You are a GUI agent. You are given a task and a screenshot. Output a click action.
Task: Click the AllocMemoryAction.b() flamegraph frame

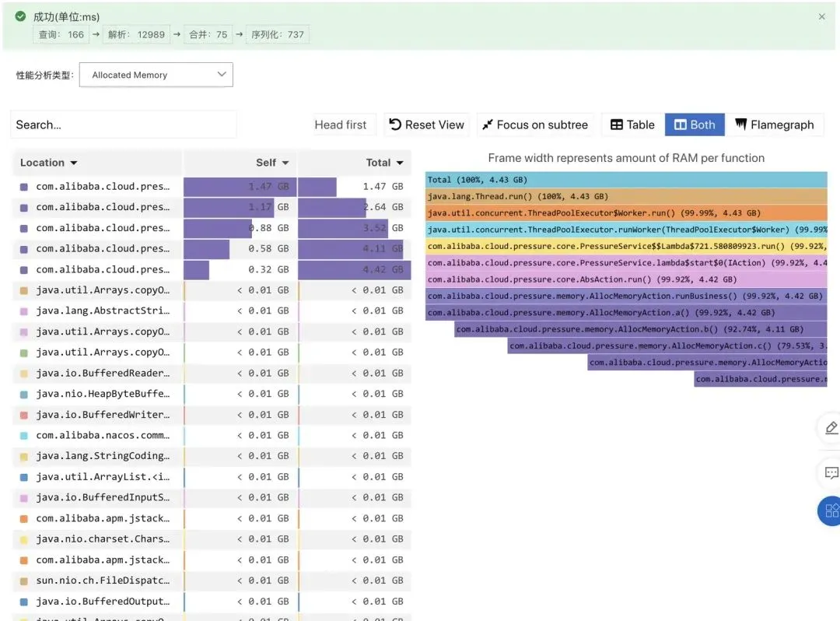pos(641,329)
